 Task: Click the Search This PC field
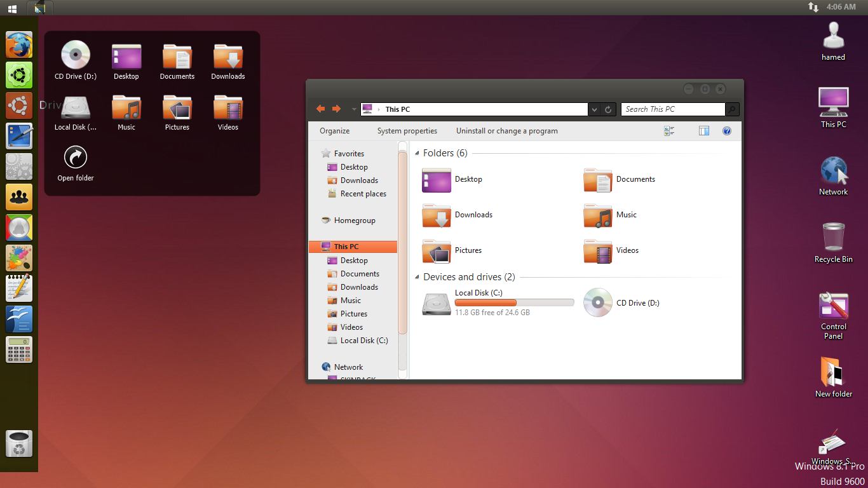(x=672, y=109)
